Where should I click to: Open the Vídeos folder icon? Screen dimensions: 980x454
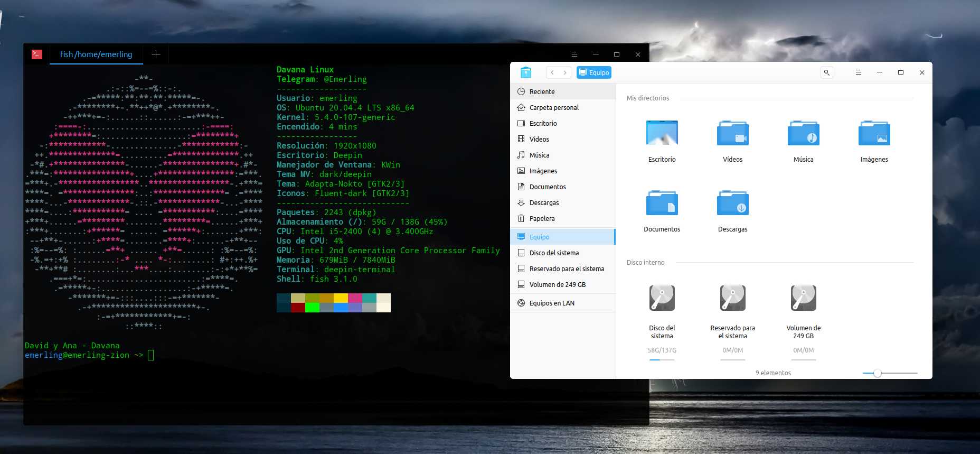pyautogui.click(x=732, y=133)
